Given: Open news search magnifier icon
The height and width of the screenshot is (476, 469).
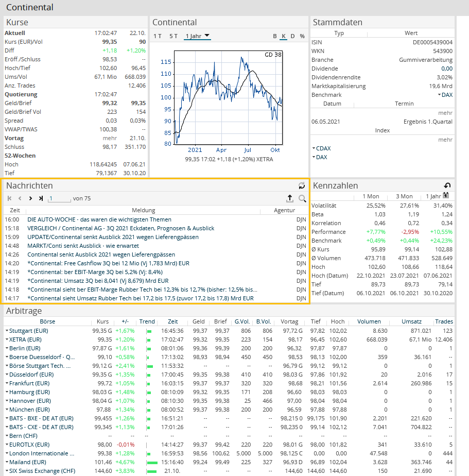Looking at the screenshot, I should pyautogui.click(x=302, y=198).
